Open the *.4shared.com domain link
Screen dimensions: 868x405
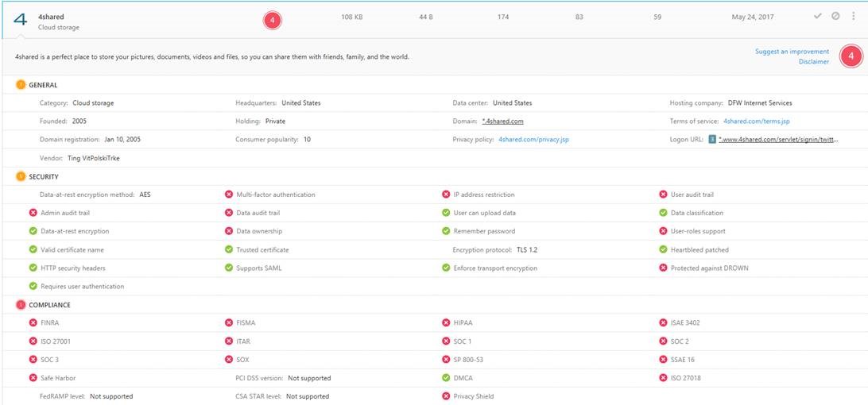[x=502, y=121]
